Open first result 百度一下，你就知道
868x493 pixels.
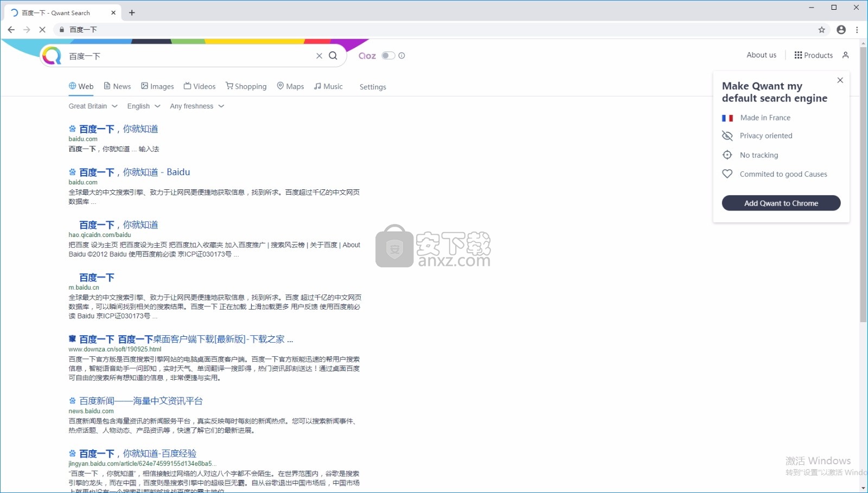pyautogui.click(x=119, y=129)
